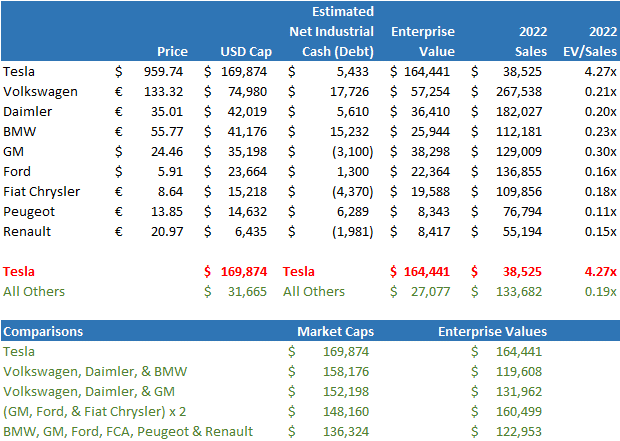Select the Fiat Chrysler name cell
620x441 pixels.
42,191
